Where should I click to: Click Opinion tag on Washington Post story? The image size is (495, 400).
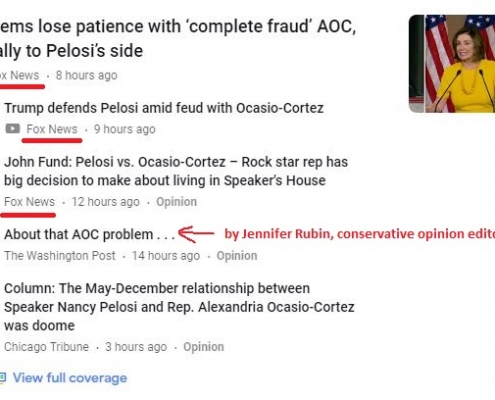pos(237,256)
